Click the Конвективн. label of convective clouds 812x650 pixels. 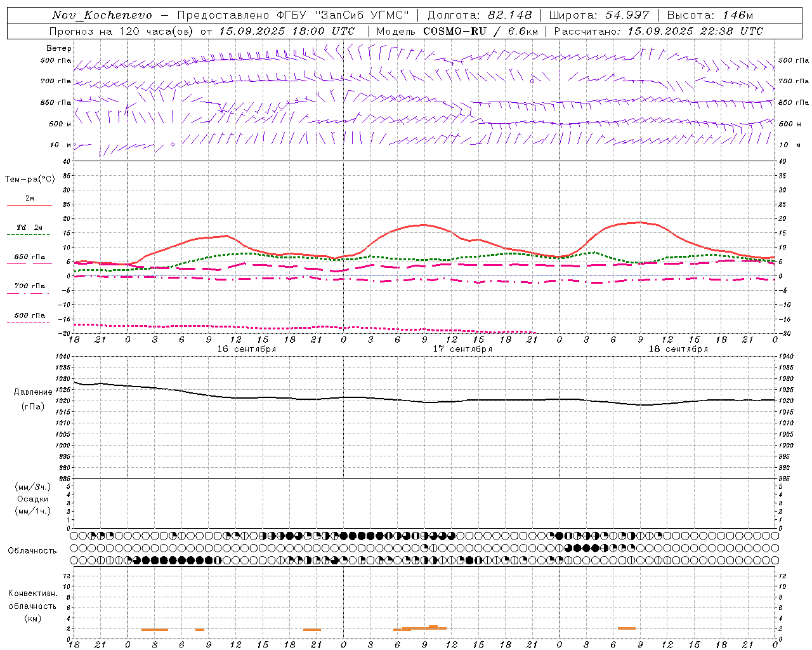32,594
